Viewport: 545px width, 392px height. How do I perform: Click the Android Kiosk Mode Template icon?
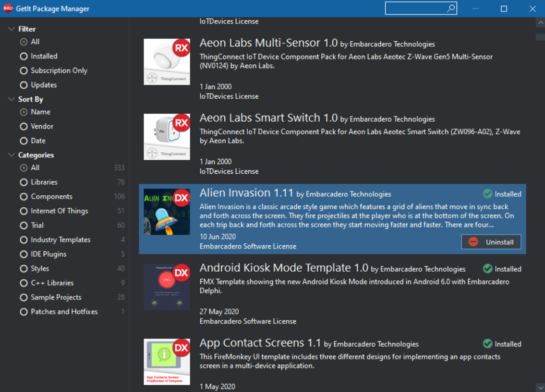coord(167,287)
